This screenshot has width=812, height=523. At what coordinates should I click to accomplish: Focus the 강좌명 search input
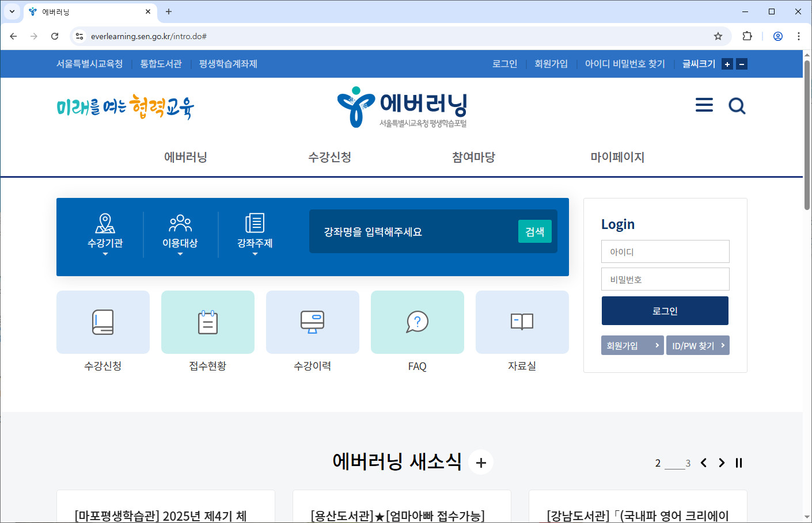[413, 231]
